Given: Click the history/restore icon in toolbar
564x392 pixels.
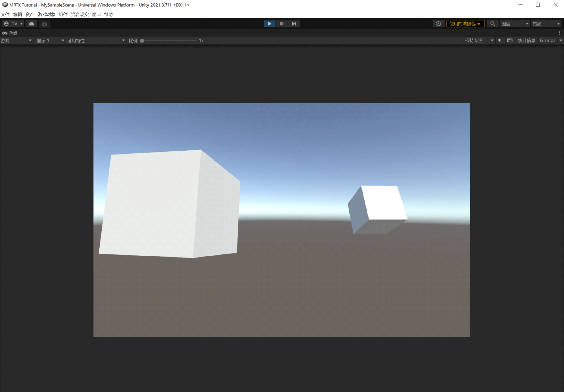Looking at the screenshot, I should coord(438,24).
